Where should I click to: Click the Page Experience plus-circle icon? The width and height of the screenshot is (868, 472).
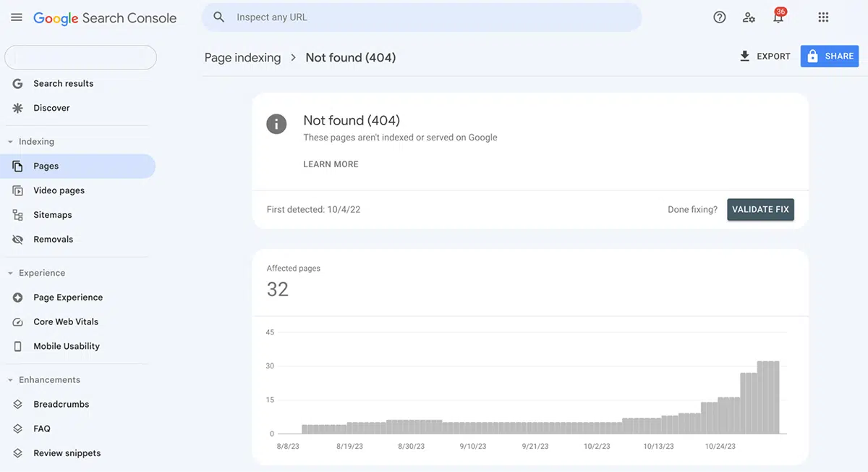18,298
